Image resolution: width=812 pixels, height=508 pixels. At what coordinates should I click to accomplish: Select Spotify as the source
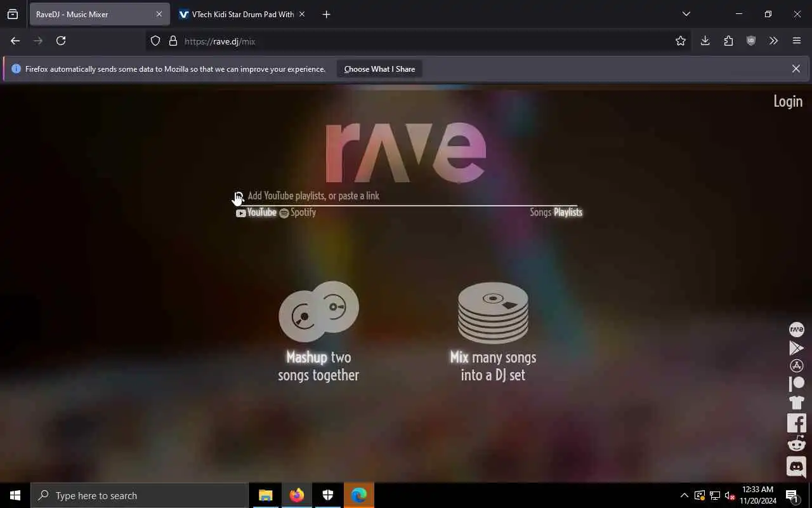click(x=298, y=213)
